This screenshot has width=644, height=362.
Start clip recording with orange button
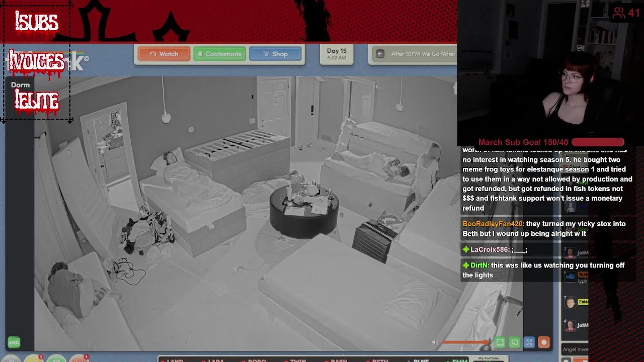pyautogui.click(x=544, y=342)
